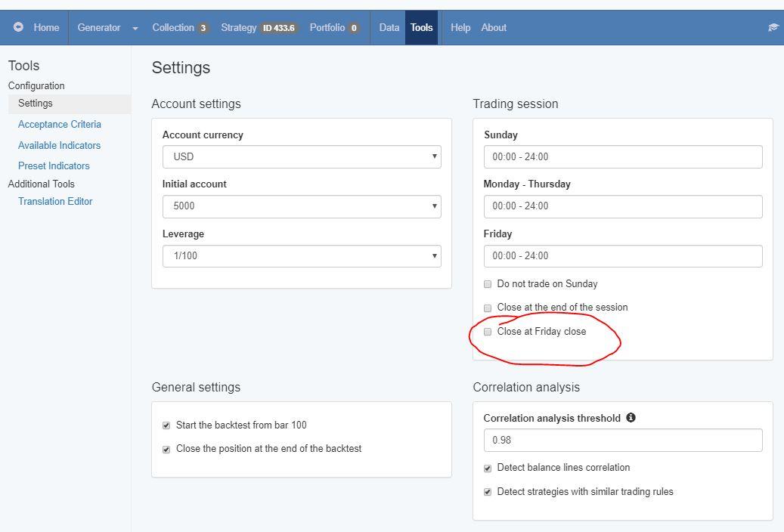Screen dimensions: 784x532
Task: Disable Detect balance lines correlation
Action: pyautogui.click(x=488, y=469)
